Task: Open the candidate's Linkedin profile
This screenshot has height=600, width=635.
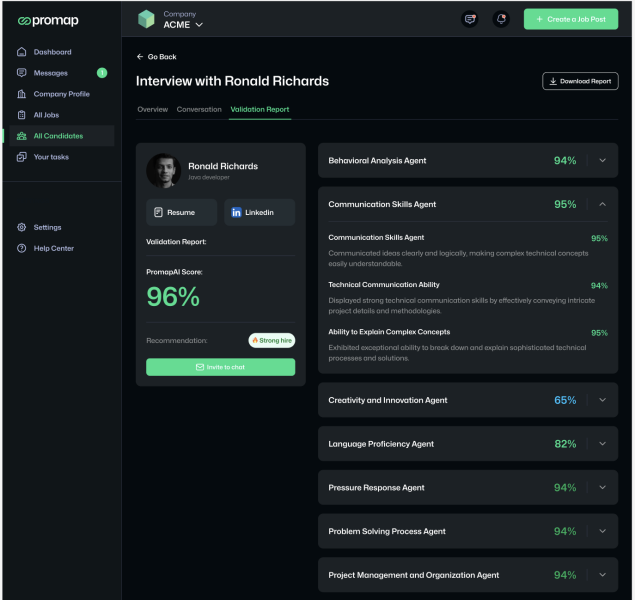Action: click(x=260, y=212)
